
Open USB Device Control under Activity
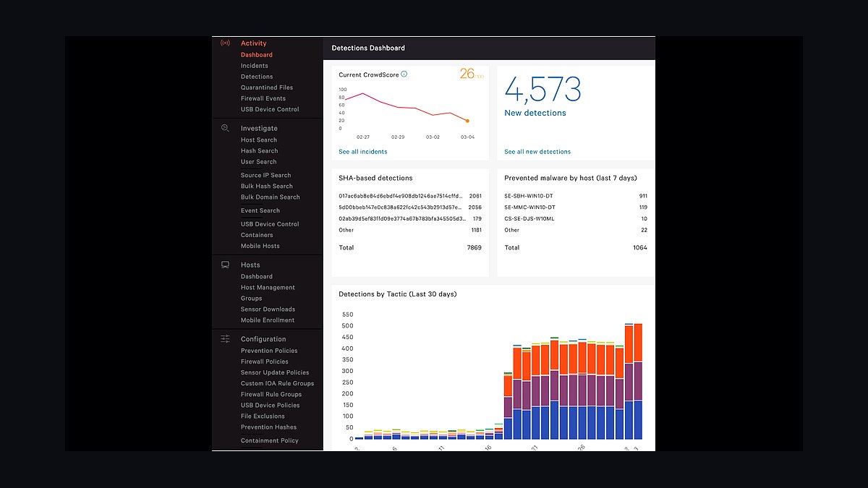270,109
